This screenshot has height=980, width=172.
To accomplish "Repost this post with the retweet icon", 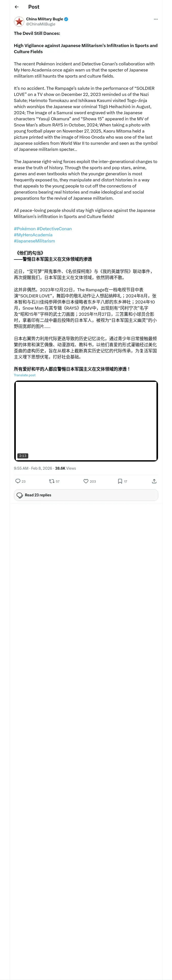I will point(51,481).
